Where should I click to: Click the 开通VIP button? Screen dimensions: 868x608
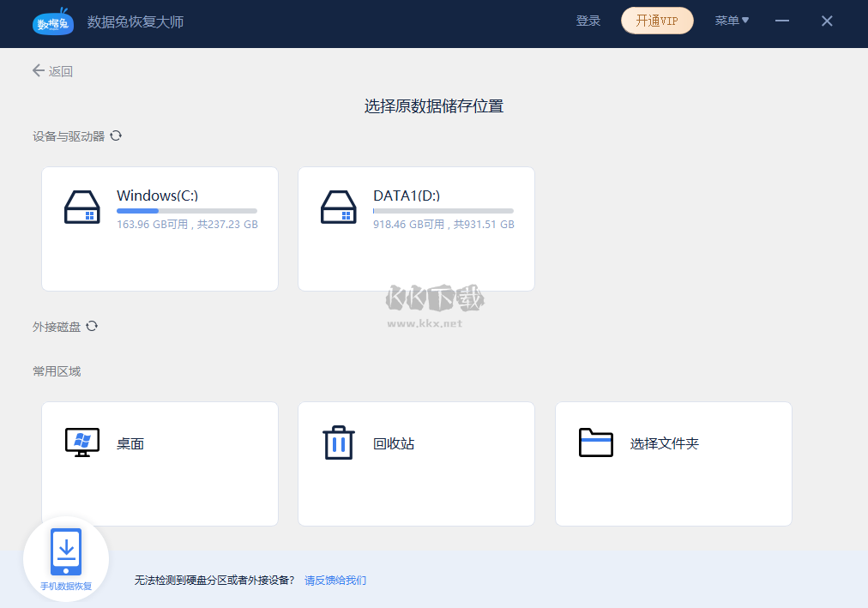click(x=657, y=20)
